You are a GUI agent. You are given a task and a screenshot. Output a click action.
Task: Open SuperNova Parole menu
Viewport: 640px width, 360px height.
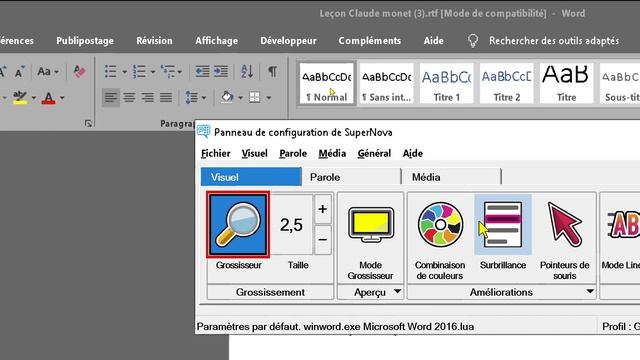[x=293, y=153]
